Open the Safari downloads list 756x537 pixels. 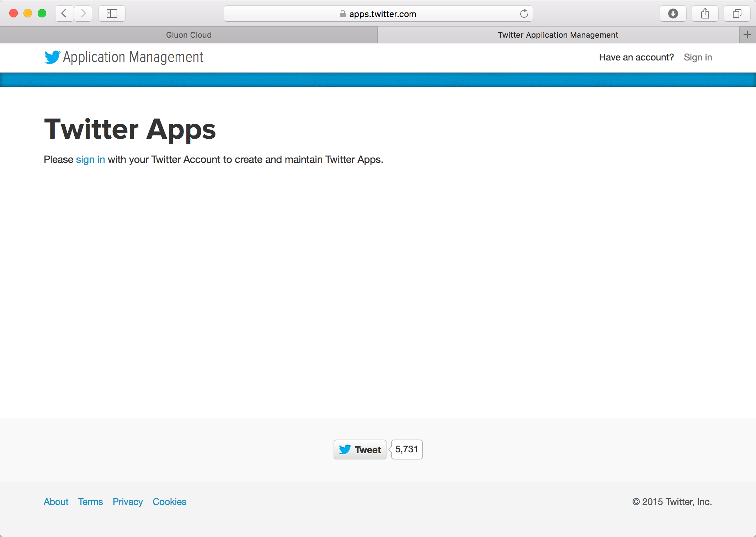673,14
